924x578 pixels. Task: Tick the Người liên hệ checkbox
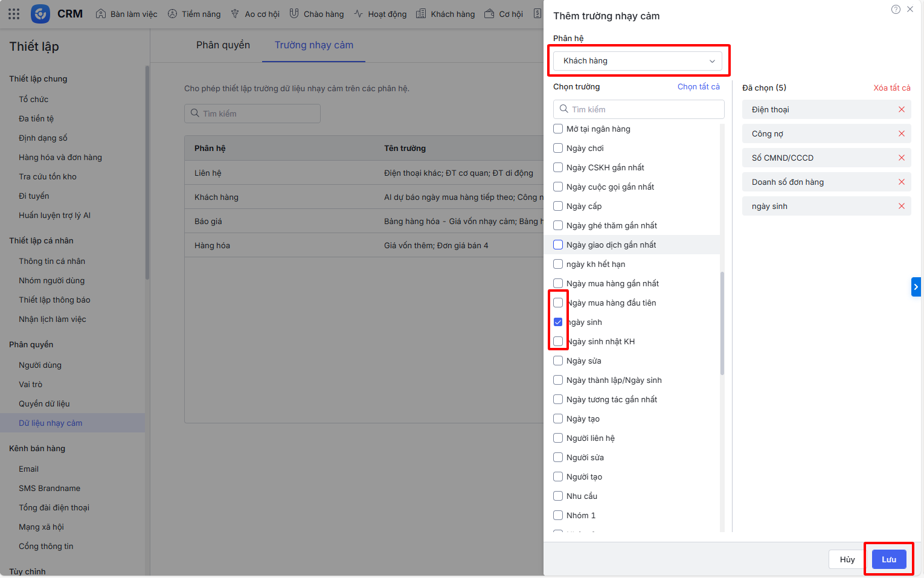(558, 438)
